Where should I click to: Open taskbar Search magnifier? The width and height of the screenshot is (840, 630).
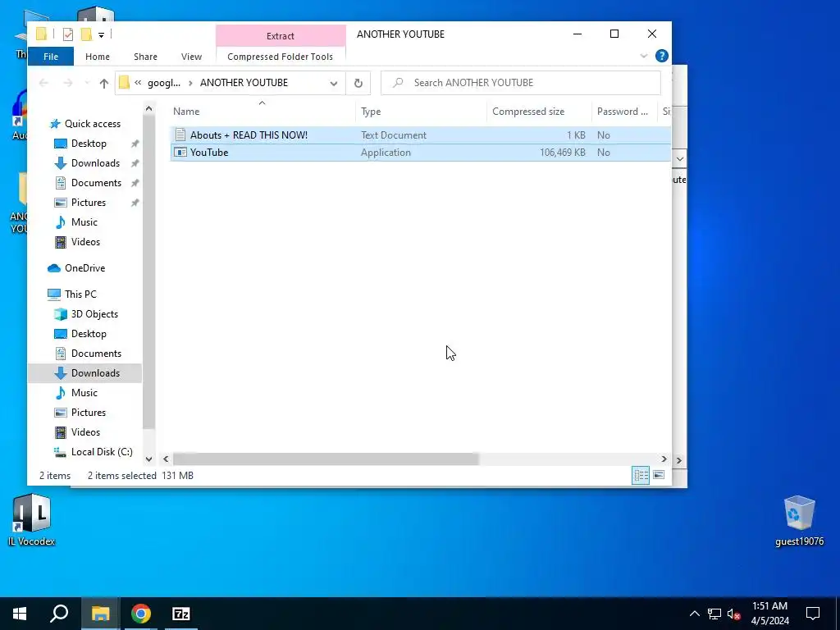tap(59, 614)
